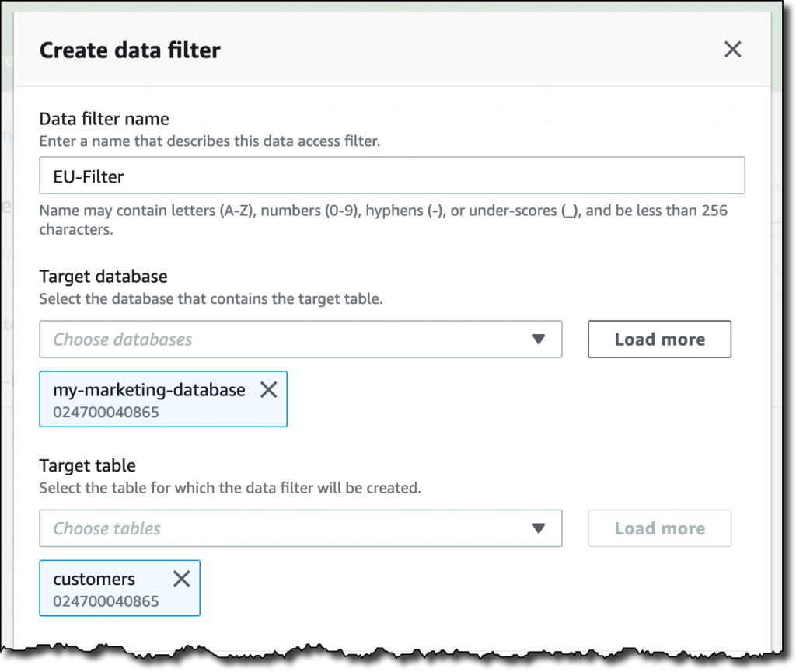Open the Choose tables dropdown
The height and width of the screenshot is (672, 796).
[301, 528]
